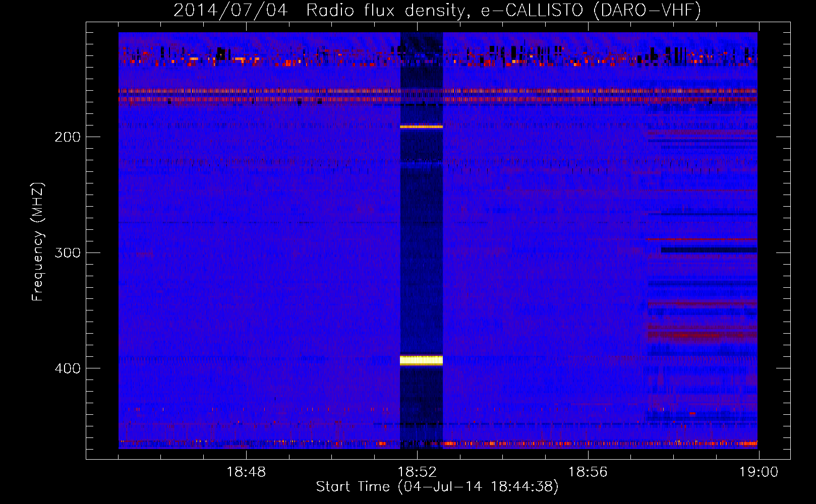816x504 pixels.
Task: Click the 400 frequency tick label
Action: pos(68,368)
